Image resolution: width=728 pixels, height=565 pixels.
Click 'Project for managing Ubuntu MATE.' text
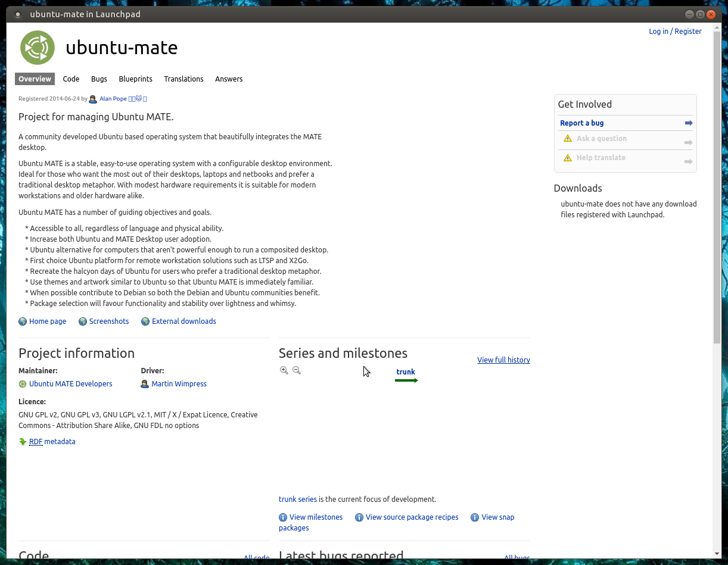96,117
